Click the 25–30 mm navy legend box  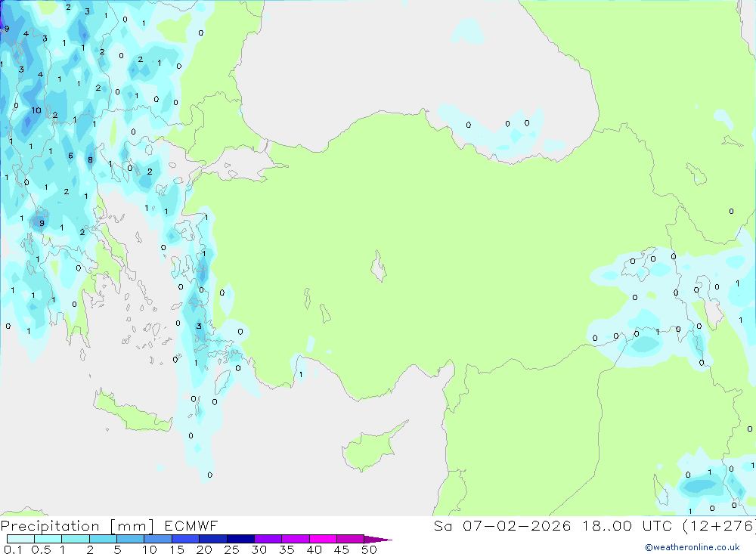click(240, 539)
